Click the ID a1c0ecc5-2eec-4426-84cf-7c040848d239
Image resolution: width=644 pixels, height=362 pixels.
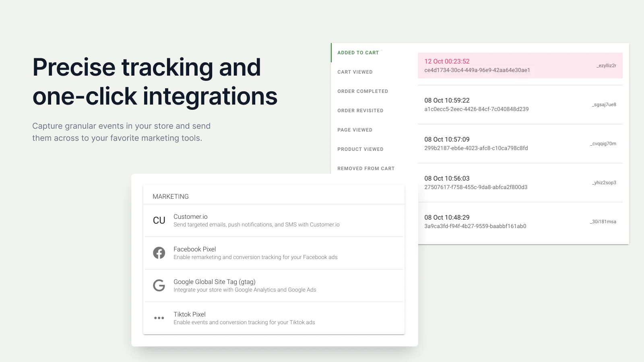coord(476,109)
